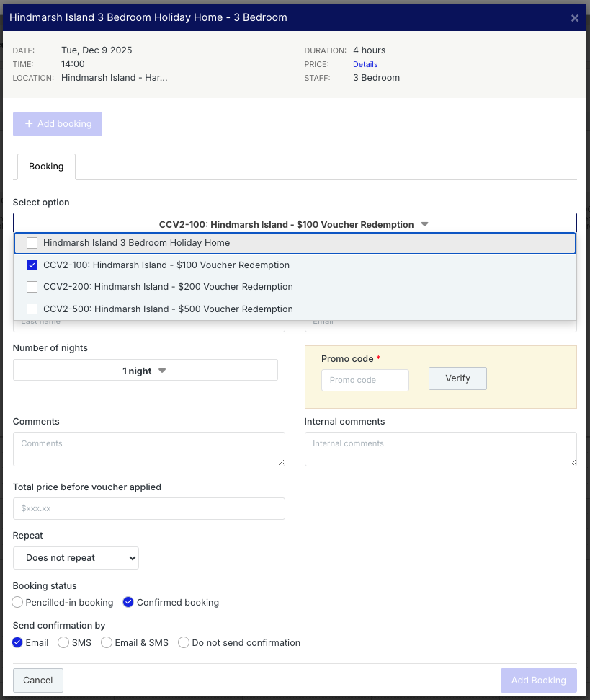Click the Promo code input field
The image size is (590, 700).
(x=365, y=380)
